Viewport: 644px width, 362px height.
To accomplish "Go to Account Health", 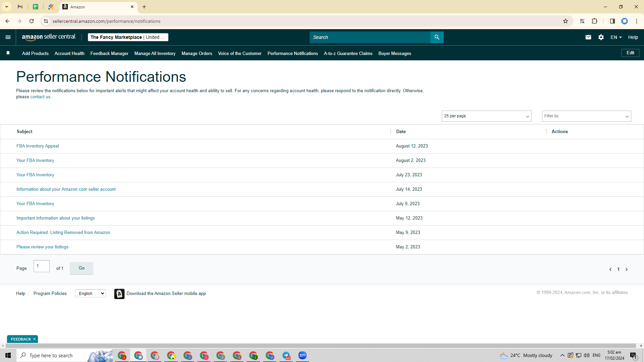I will (x=69, y=53).
